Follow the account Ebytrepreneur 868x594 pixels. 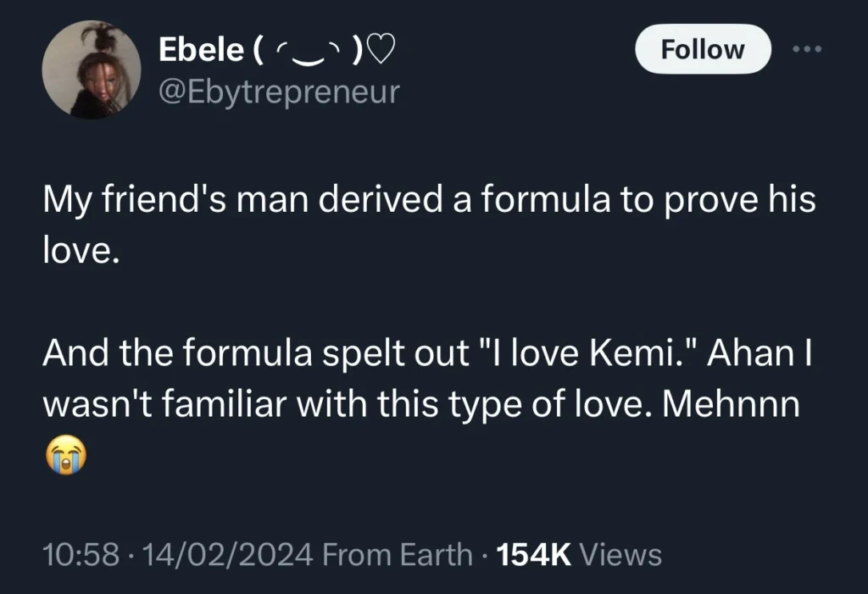point(702,48)
